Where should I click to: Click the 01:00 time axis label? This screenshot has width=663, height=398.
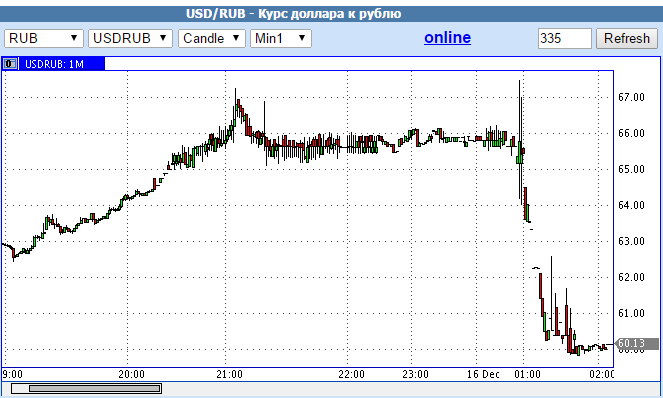pyautogui.click(x=527, y=374)
